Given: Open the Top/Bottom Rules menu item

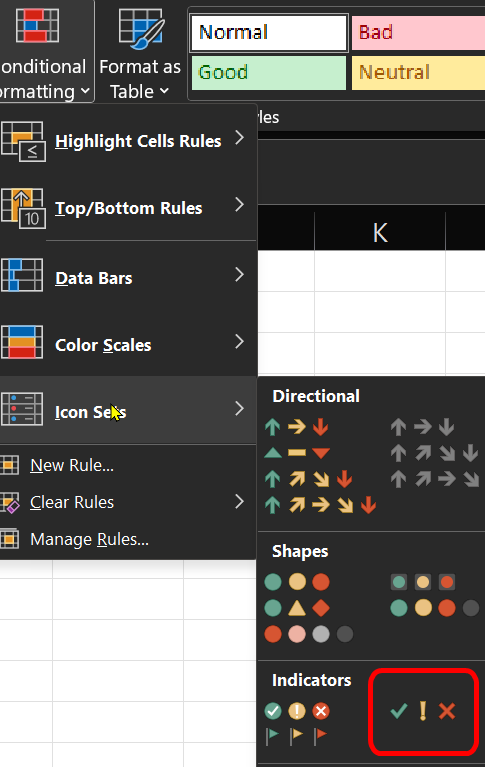Looking at the screenshot, I should click(128, 208).
